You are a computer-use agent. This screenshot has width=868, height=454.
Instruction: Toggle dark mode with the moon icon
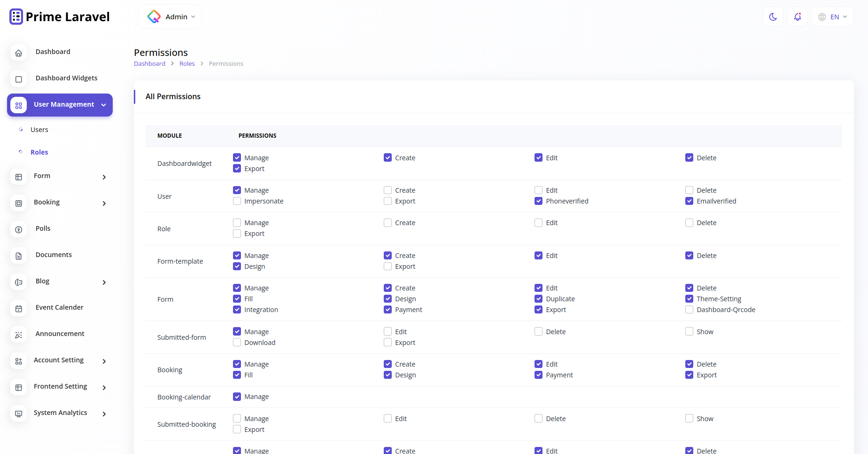pyautogui.click(x=773, y=16)
